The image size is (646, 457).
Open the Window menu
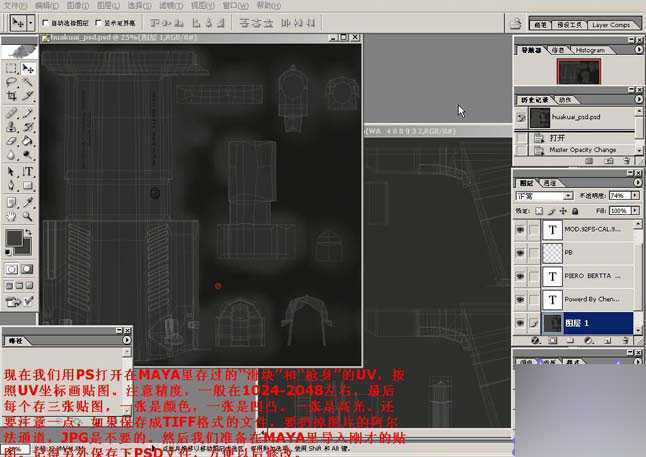click(x=235, y=5)
